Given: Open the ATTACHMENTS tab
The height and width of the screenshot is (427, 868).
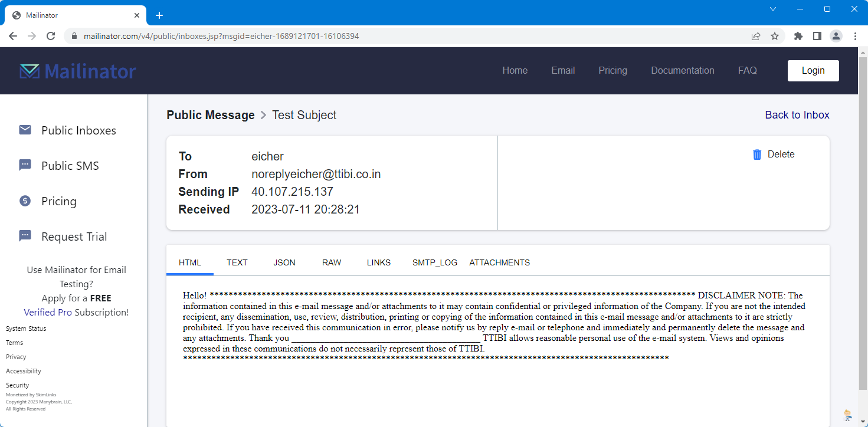Looking at the screenshot, I should coord(499,262).
